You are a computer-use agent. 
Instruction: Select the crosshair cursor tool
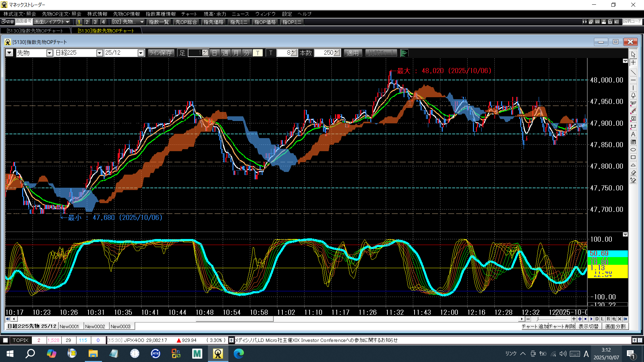pyautogui.click(x=633, y=63)
